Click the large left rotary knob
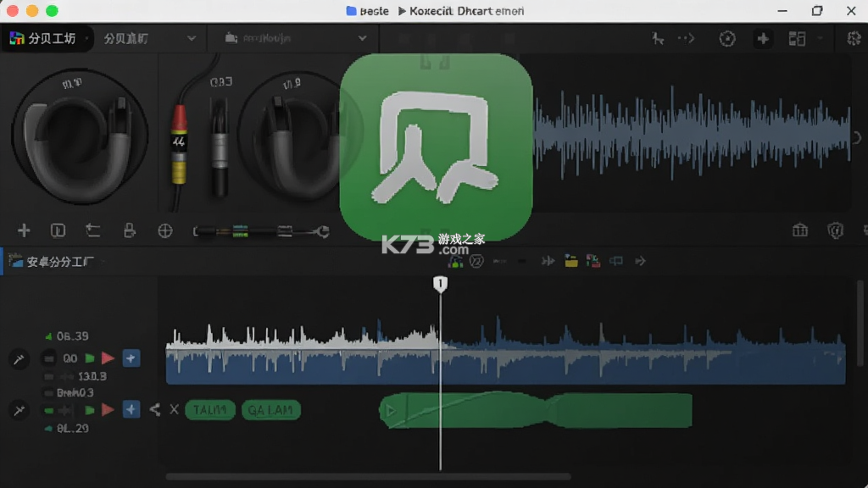Screen dimensions: 868x488 80,136
